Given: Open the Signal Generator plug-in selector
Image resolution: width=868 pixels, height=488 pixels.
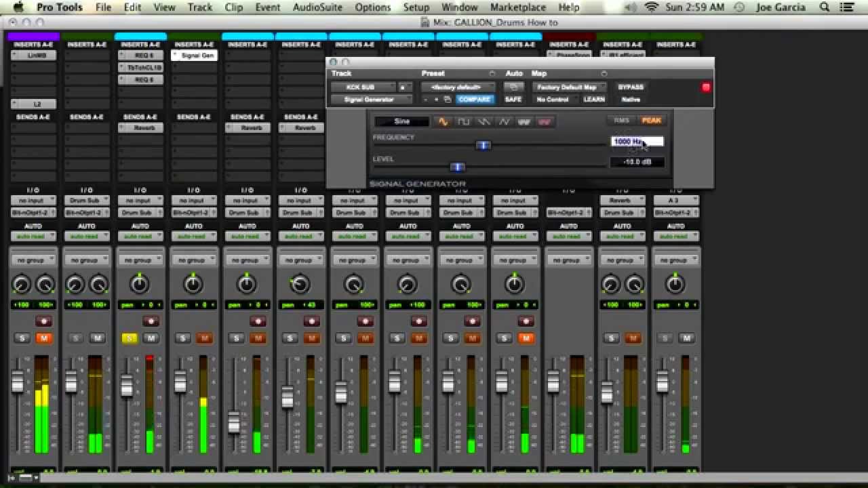Looking at the screenshot, I should pyautogui.click(x=371, y=100).
